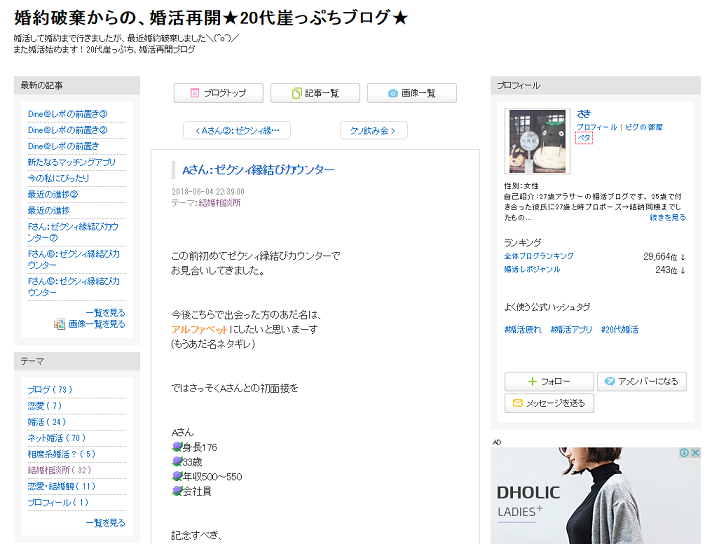Click the pink icon in ブログトップ button
This screenshot has height=544, width=719.
tap(195, 93)
